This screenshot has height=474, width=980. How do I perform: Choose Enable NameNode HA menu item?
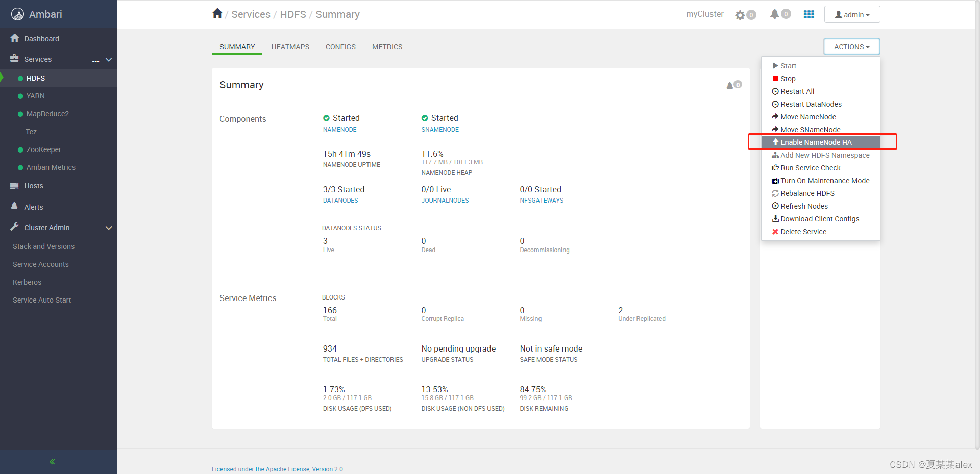click(821, 142)
